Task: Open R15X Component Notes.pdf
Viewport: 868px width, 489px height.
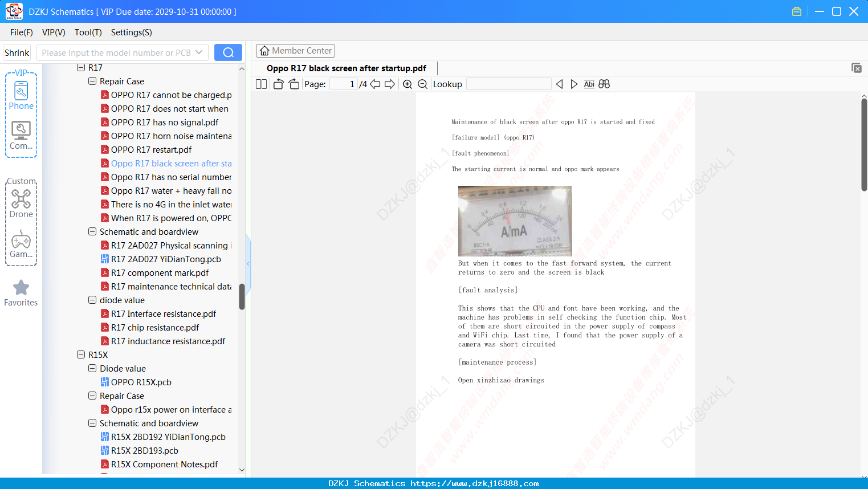Action: click(x=159, y=464)
